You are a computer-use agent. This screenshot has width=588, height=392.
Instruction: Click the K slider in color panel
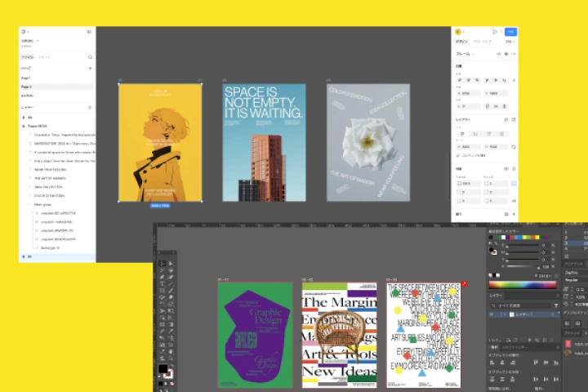(x=522, y=267)
